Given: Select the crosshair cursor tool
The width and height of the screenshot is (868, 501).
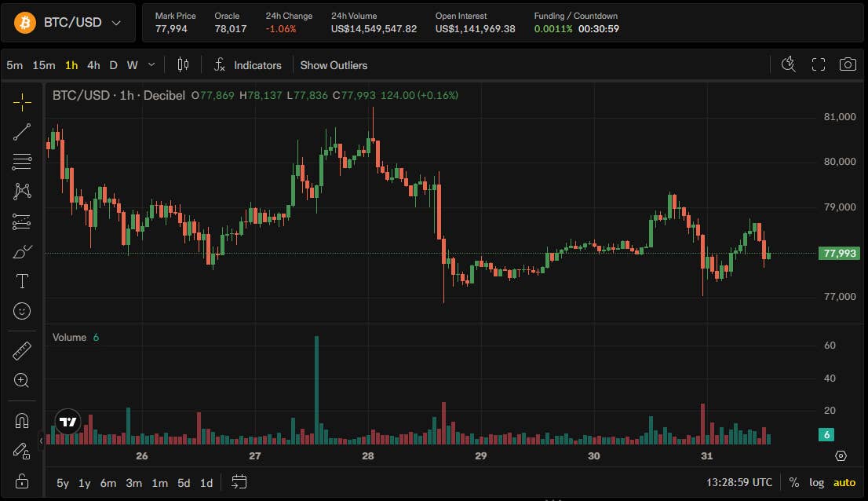Looking at the screenshot, I should (22, 102).
